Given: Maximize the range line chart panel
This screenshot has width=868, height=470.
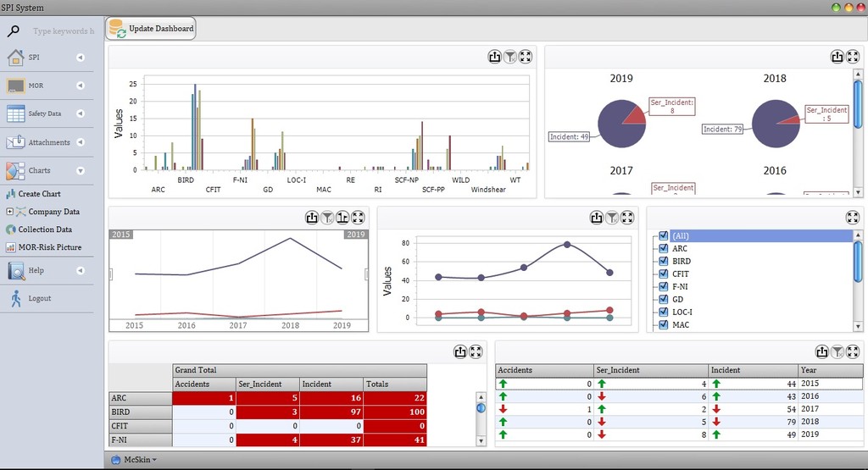Looking at the screenshot, I should click(359, 218).
